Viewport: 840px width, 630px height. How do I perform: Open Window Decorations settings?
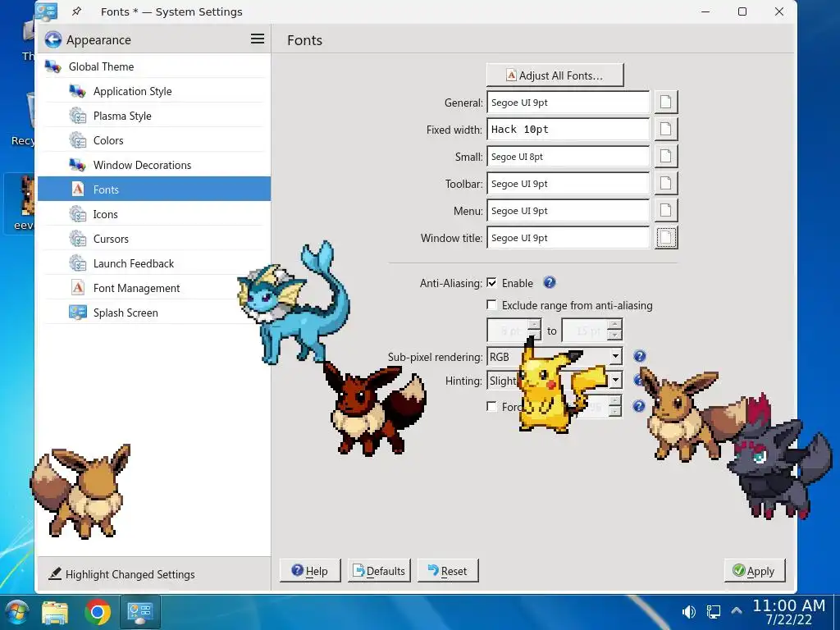tap(153, 165)
